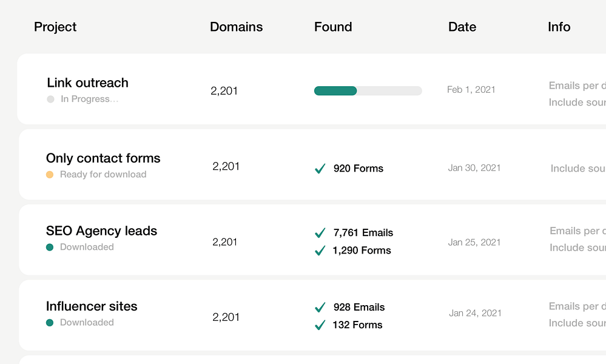The width and height of the screenshot is (606, 364).
Task: Click the Ready for download status text
Action: coord(103,175)
